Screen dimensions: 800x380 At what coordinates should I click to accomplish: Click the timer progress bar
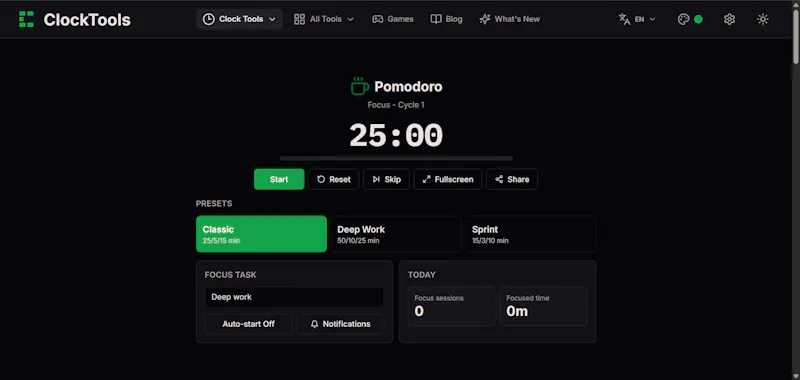click(396, 159)
